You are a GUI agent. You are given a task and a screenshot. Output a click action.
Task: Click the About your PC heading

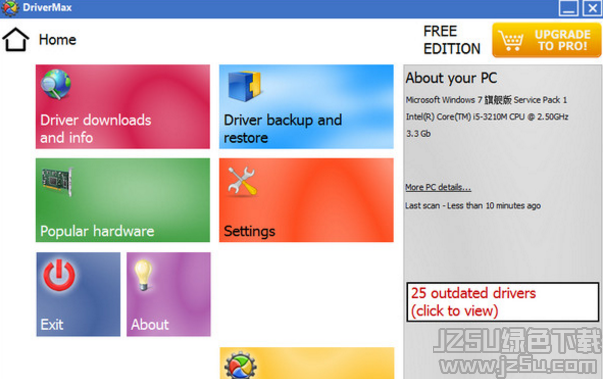(x=451, y=78)
